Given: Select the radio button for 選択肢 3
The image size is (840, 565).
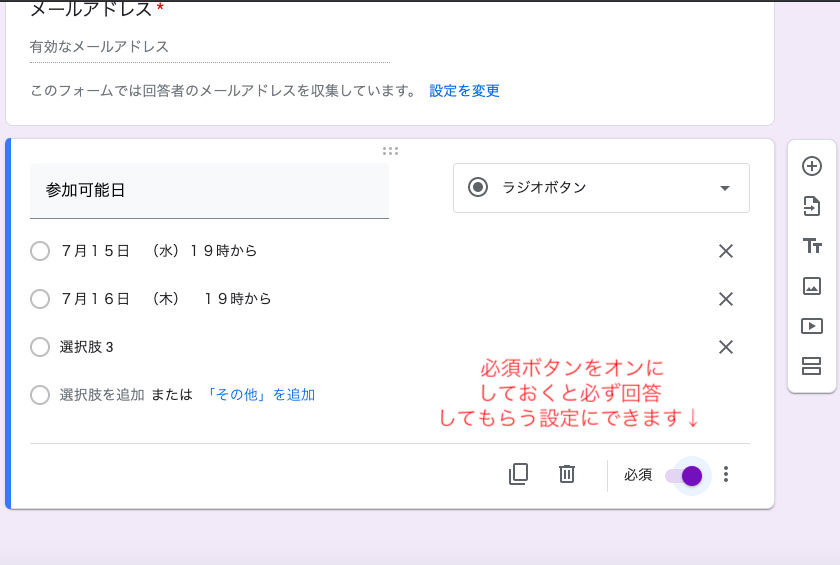Looking at the screenshot, I should pos(40,347).
